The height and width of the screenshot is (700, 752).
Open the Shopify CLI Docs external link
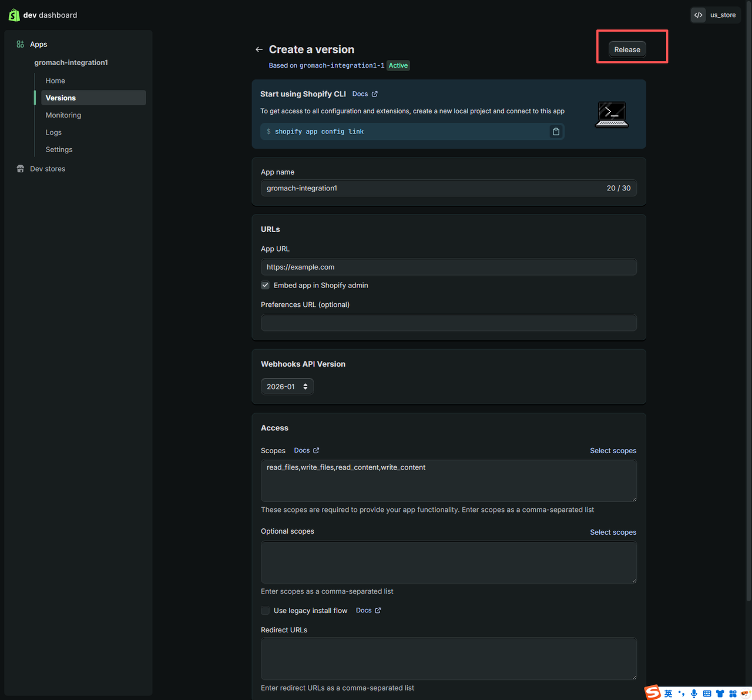pyautogui.click(x=365, y=94)
